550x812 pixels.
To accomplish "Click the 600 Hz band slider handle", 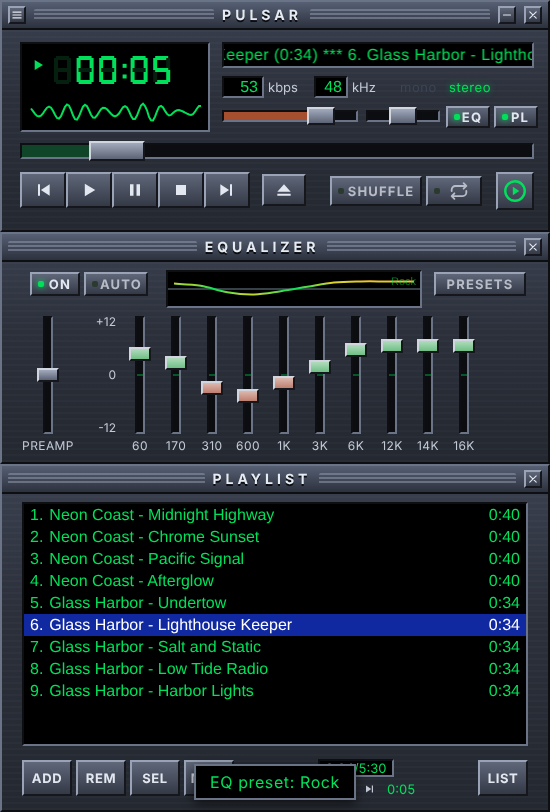I will tap(248, 396).
